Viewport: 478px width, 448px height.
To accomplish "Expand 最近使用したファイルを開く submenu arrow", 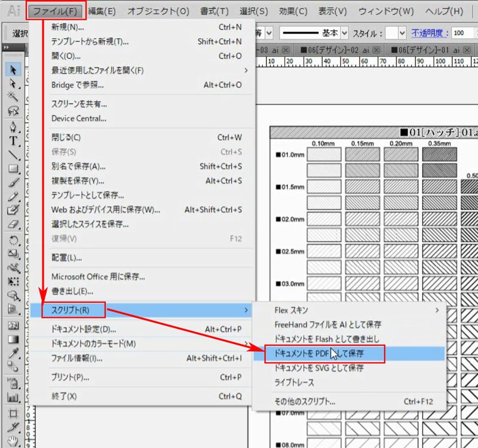I will click(x=246, y=70).
